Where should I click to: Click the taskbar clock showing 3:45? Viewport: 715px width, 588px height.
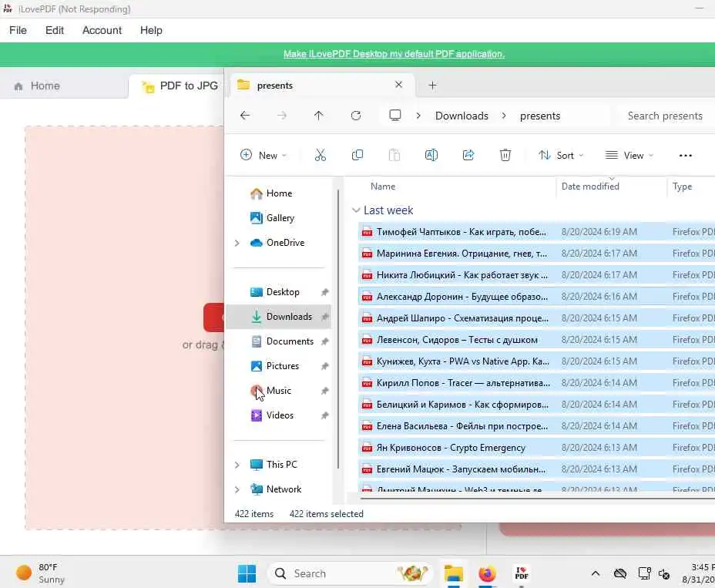coord(699,573)
